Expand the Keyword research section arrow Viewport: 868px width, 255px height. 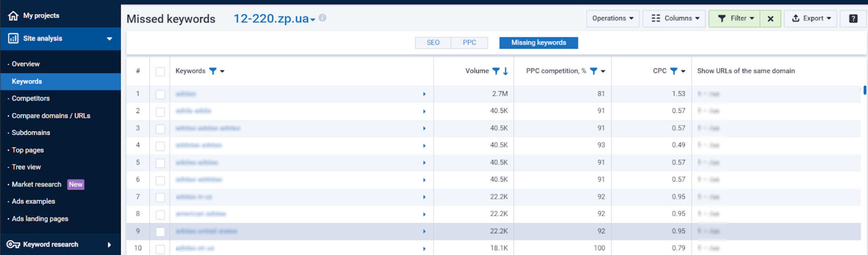[x=109, y=245]
